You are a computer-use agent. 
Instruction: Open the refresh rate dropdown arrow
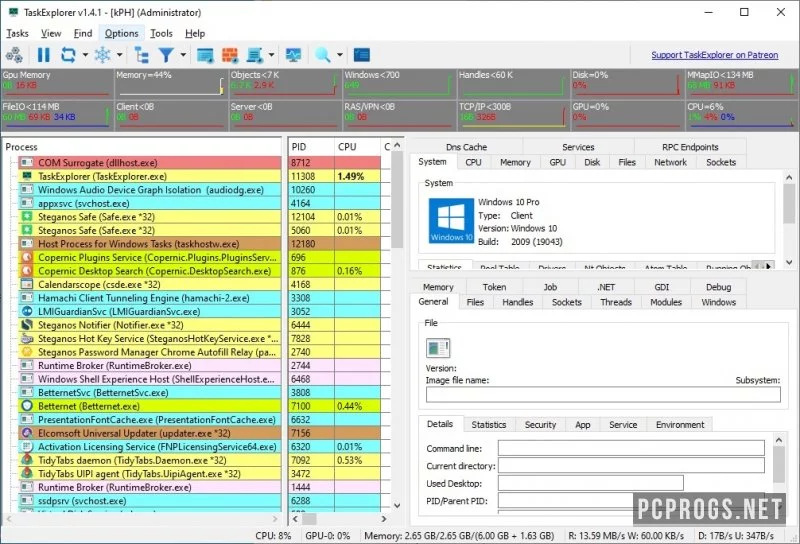pyautogui.click(x=85, y=55)
